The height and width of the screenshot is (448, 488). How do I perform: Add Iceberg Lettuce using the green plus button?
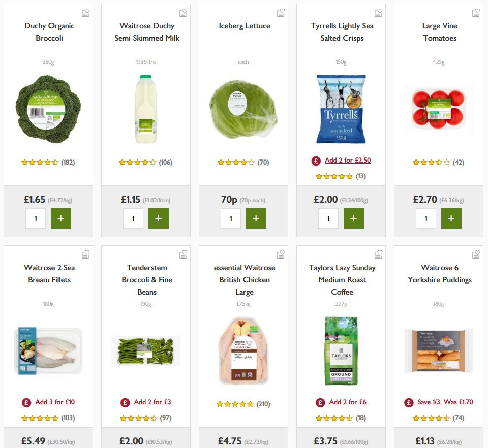click(x=256, y=218)
